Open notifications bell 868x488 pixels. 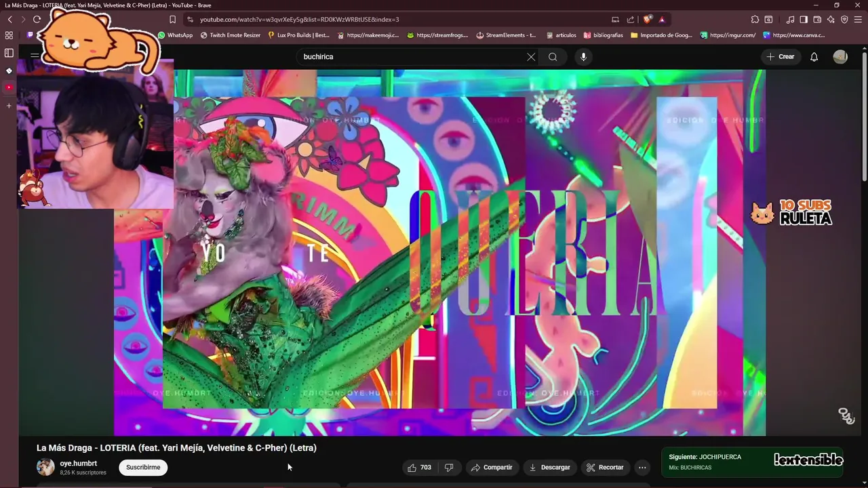[x=814, y=57]
